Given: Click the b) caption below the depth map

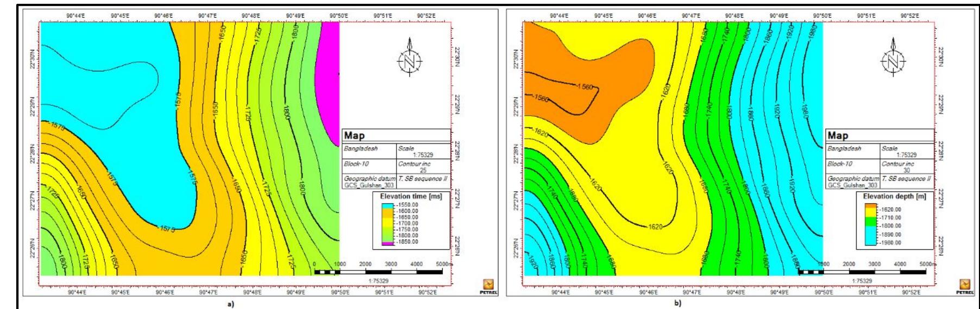Looking at the screenshot, I should coord(677,304).
